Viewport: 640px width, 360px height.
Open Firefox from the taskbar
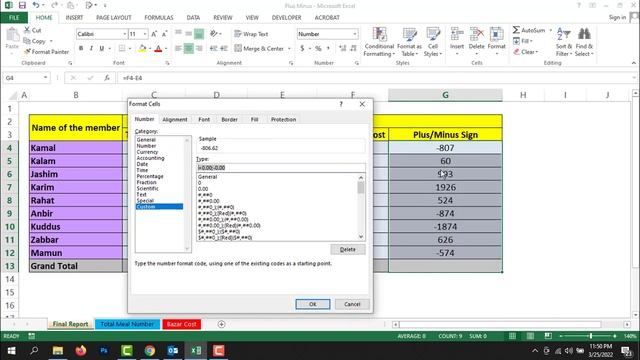(x=81, y=351)
